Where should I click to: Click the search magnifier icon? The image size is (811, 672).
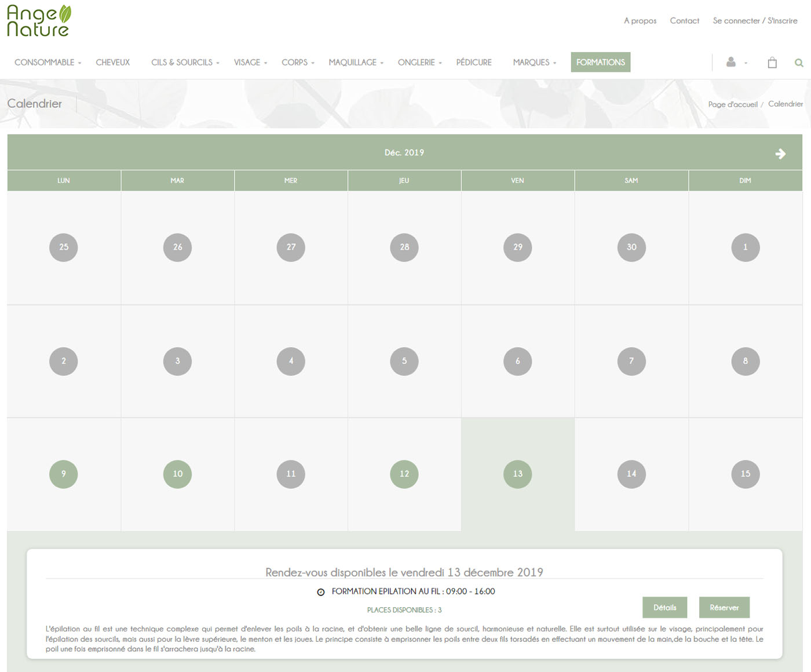coord(799,63)
